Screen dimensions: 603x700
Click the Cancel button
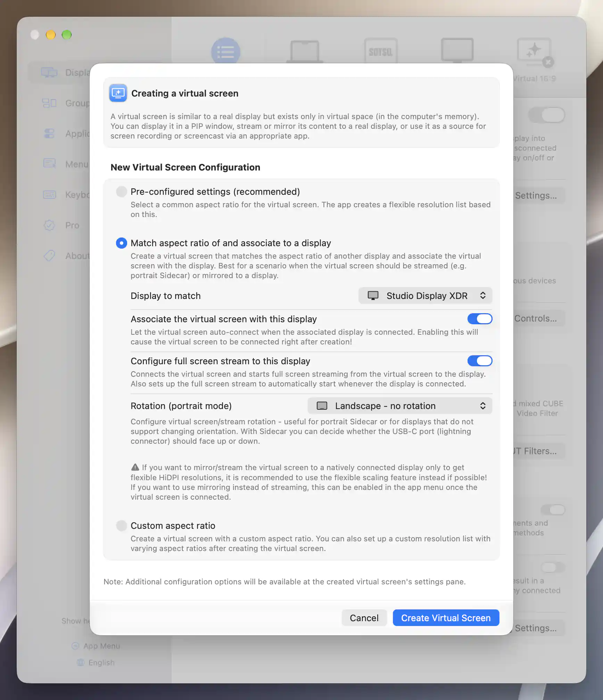[364, 618]
